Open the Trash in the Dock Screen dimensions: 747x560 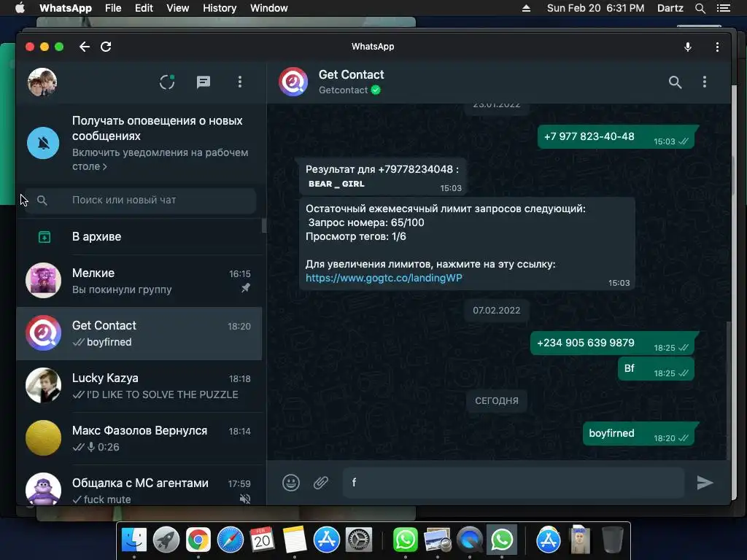coord(613,540)
